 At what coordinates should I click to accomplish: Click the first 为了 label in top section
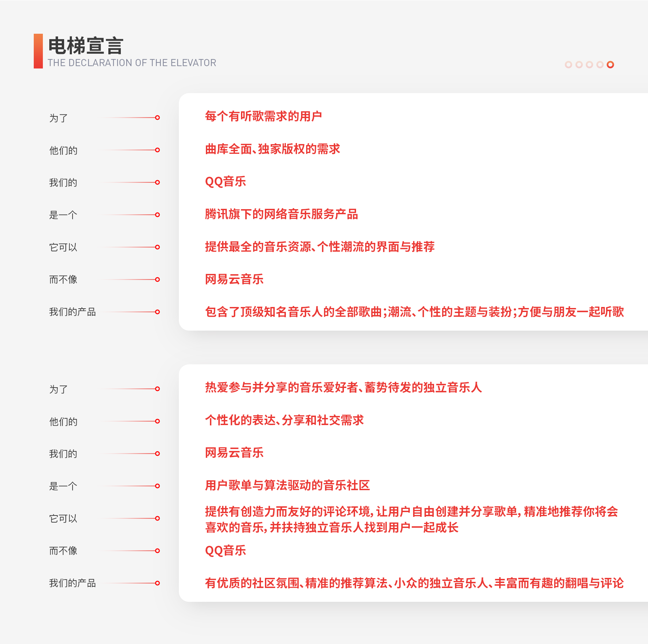click(x=58, y=118)
